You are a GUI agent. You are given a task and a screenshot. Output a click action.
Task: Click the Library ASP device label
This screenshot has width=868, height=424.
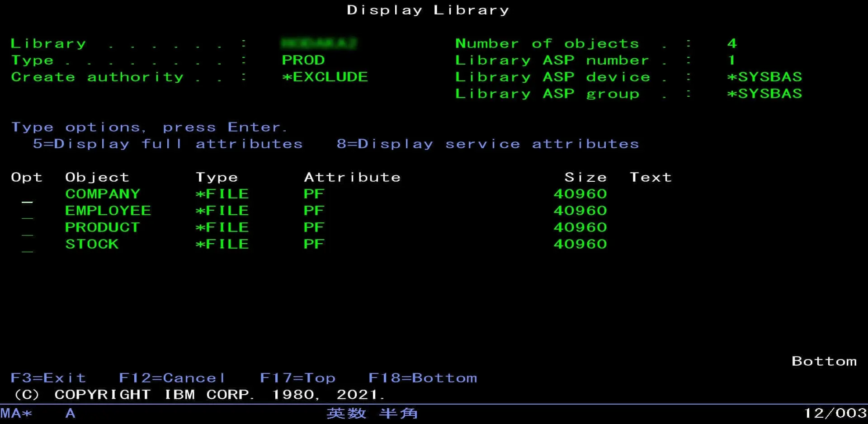(552, 77)
